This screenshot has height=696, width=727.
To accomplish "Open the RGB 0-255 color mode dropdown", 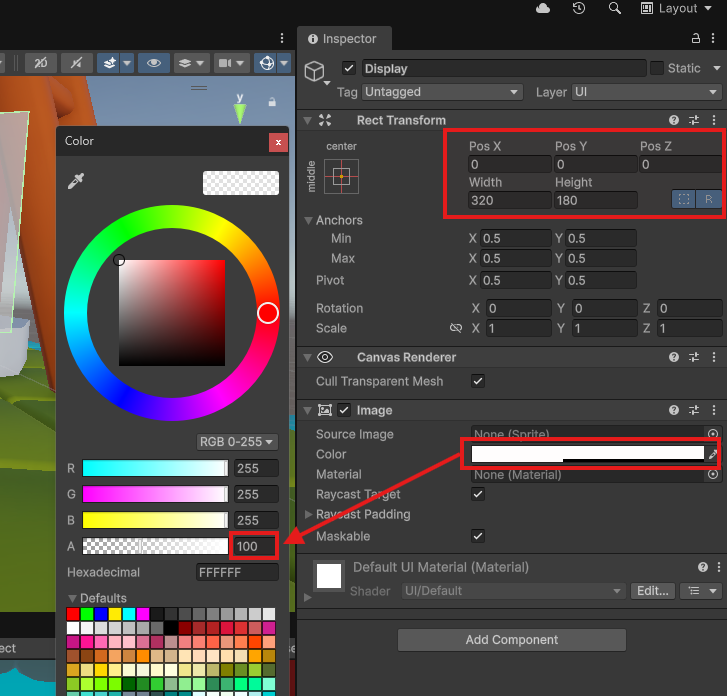I will pyautogui.click(x=237, y=441).
